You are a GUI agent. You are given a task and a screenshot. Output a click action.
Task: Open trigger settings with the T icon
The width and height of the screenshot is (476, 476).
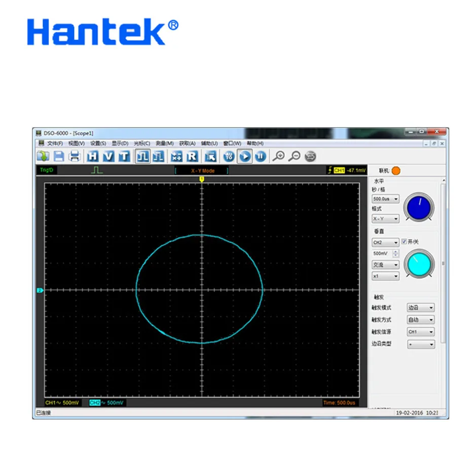(x=124, y=156)
